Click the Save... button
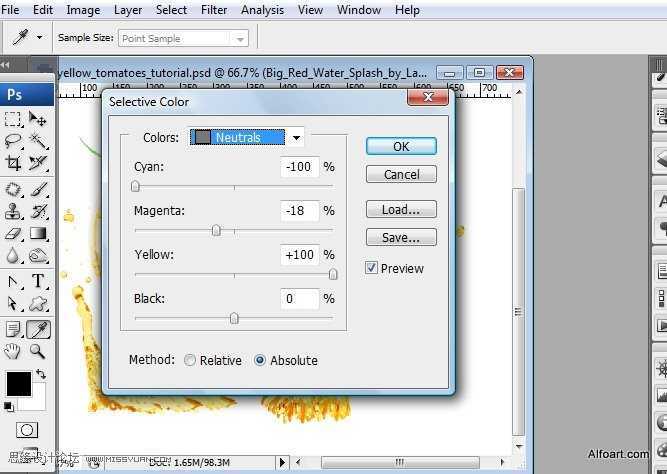The width and height of the screenshot is (667, 474). (x=401, y=237)
